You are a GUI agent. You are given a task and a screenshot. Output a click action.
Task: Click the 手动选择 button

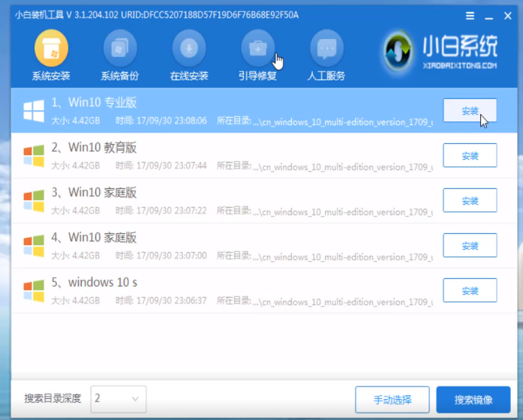392,398
